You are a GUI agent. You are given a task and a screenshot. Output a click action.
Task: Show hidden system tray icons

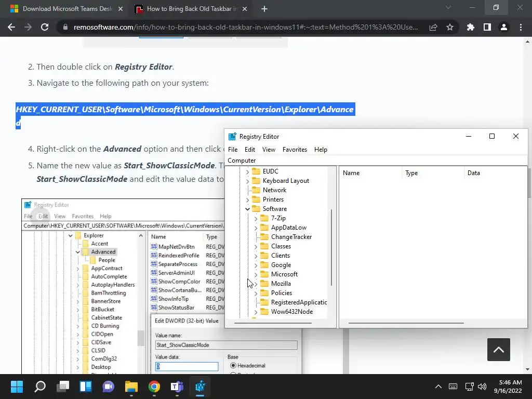pyautogui.click(x=438, y=387)
